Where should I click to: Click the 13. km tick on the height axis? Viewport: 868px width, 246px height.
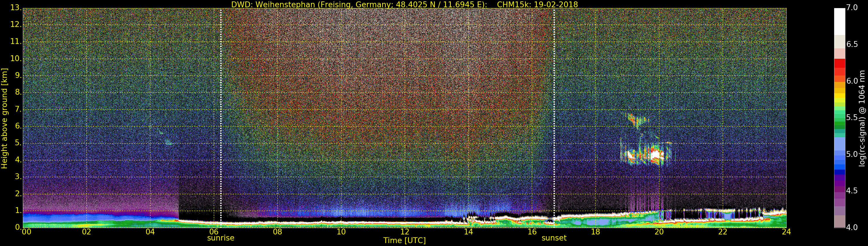click(x=16, y=8)
